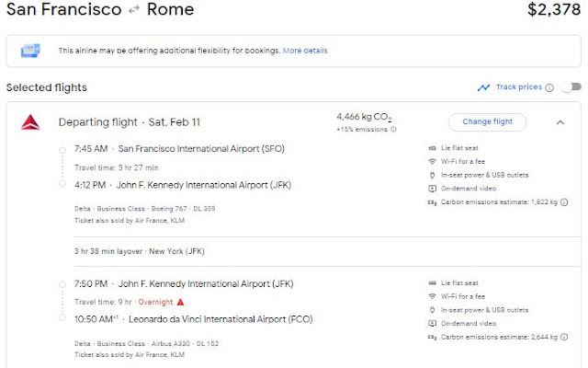Click the first segment On-demand video icon
Screen dimensions: 588x368
coord(432,189)
